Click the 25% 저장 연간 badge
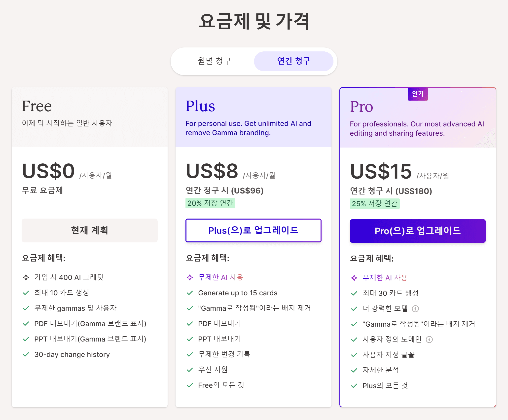The image size is (508, 420). (x=374, y=204)
